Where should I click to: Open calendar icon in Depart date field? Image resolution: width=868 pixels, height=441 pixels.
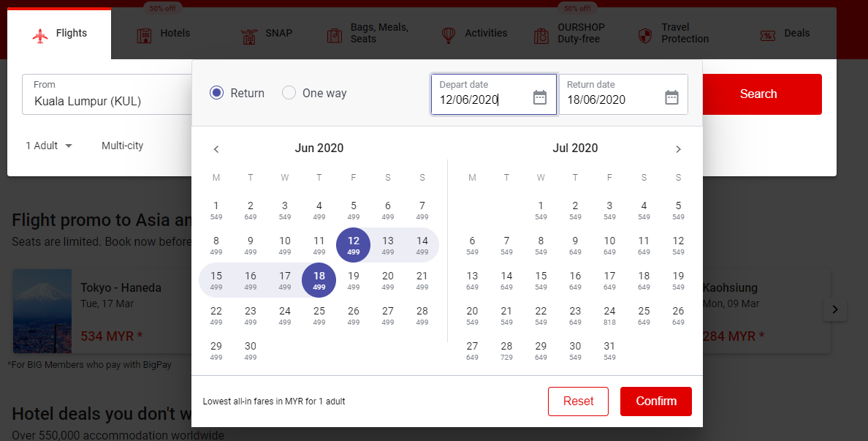[540, 97]
